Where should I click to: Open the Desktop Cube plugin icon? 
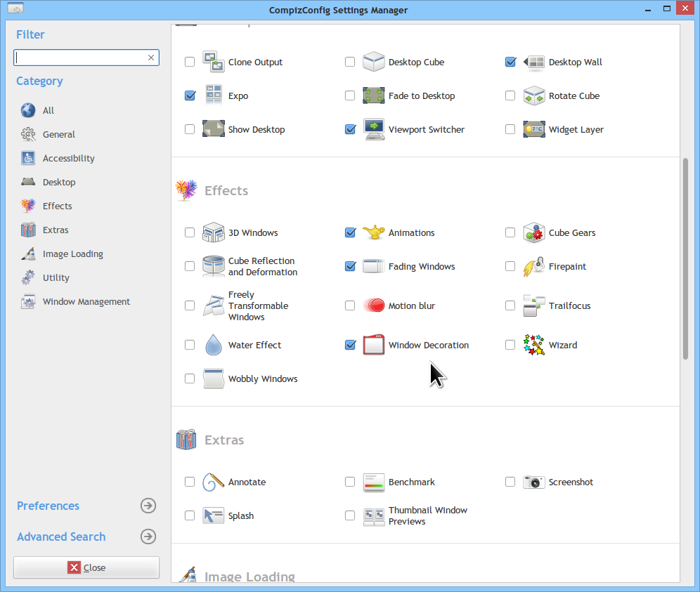click(x=374, y=62)
